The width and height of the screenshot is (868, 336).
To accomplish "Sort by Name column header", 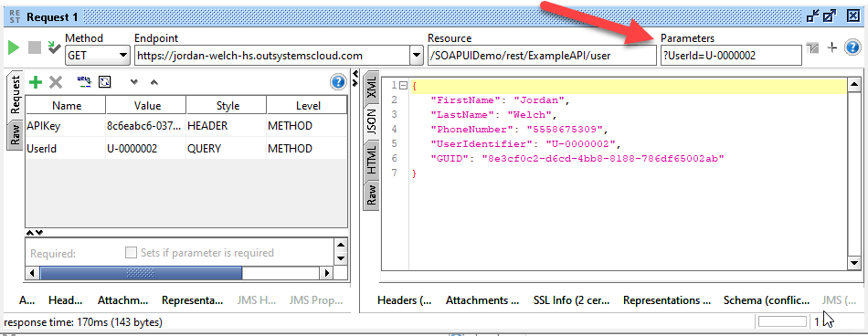I will click(x=66, y=106).
